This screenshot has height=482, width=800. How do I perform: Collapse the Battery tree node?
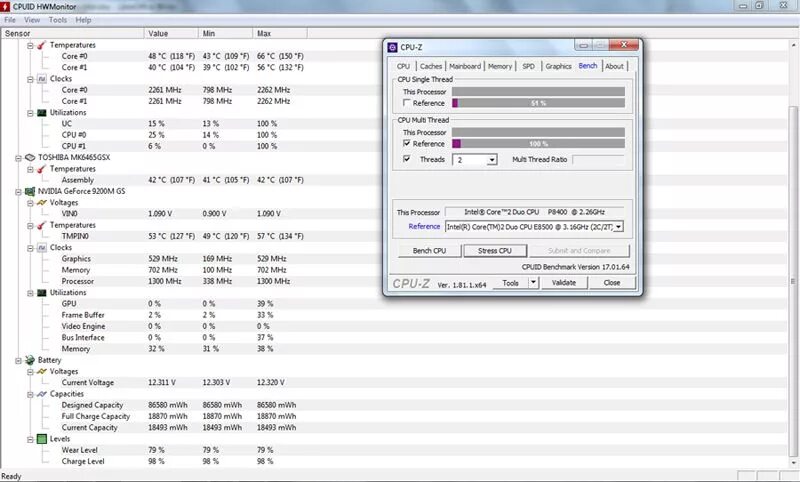[18, 361]
